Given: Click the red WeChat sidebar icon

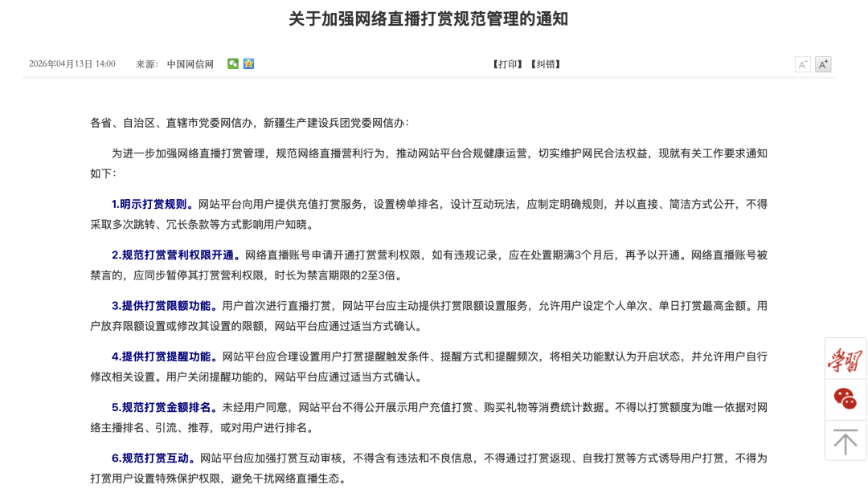Looking at the screenshot, I should coord(845,399).
